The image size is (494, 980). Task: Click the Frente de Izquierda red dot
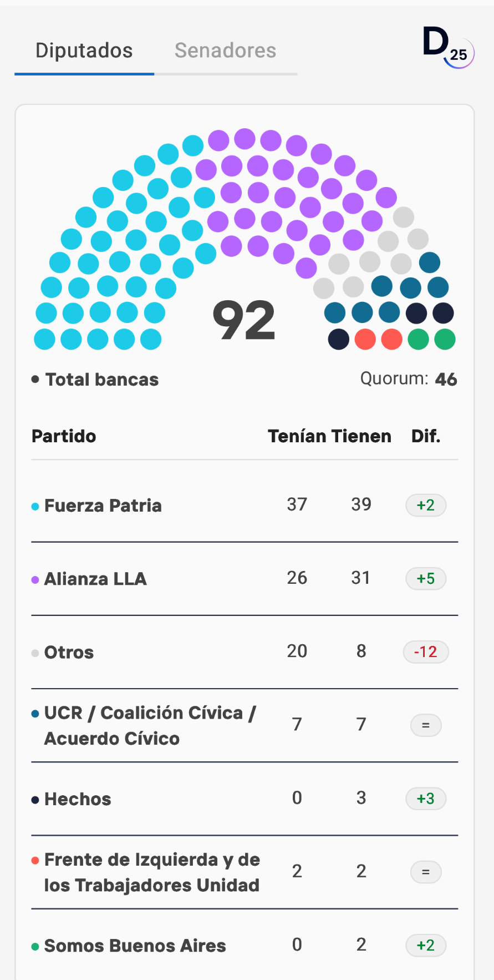click(x=35, y=860)
